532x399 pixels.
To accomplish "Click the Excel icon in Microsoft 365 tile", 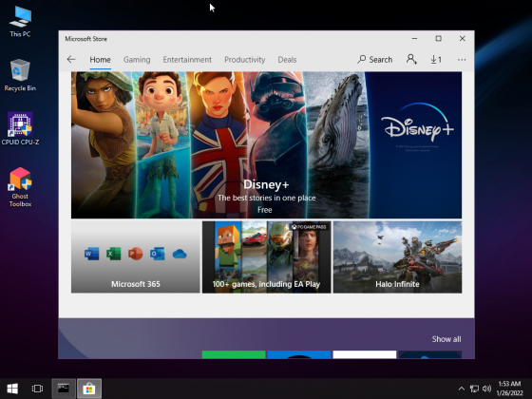I will [x=113, y=254].
